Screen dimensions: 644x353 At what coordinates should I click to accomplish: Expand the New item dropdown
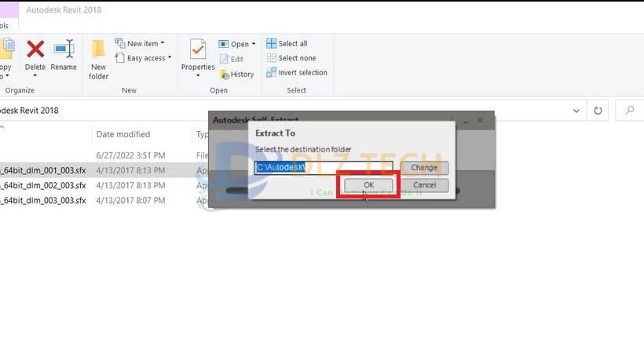(141, 43)
